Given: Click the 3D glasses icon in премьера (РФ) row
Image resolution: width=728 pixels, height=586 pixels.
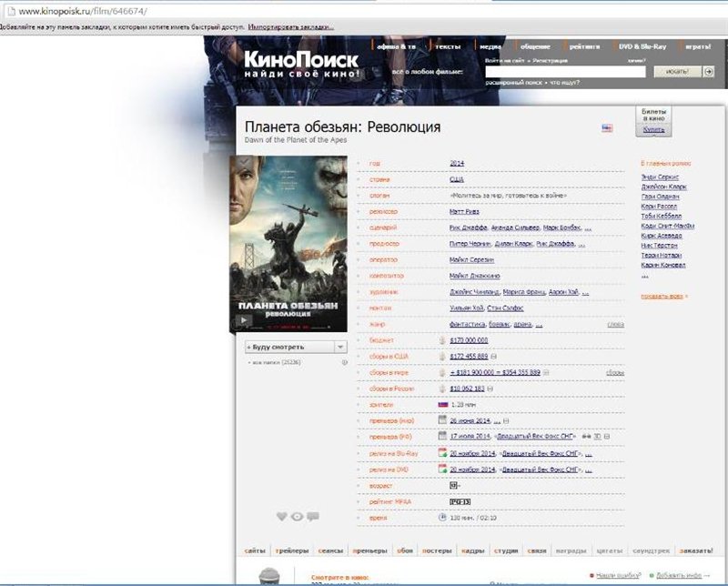Looking at the screenshot, I should click(586, 437).
